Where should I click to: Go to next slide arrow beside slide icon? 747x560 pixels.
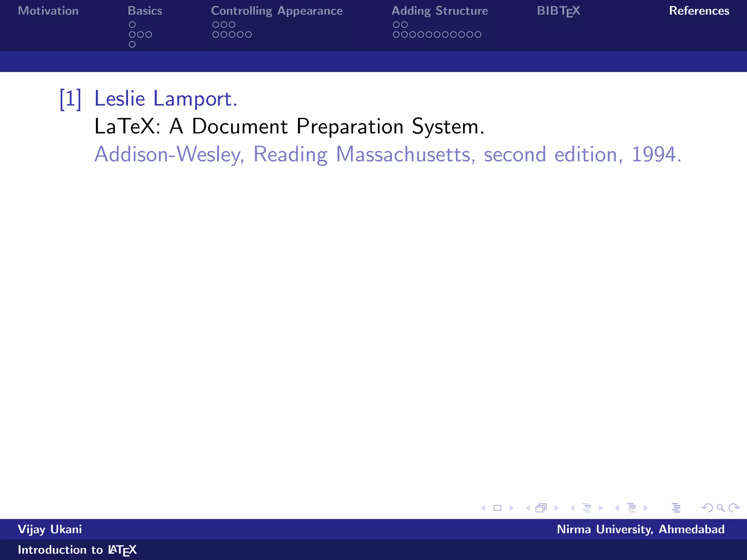511,508
